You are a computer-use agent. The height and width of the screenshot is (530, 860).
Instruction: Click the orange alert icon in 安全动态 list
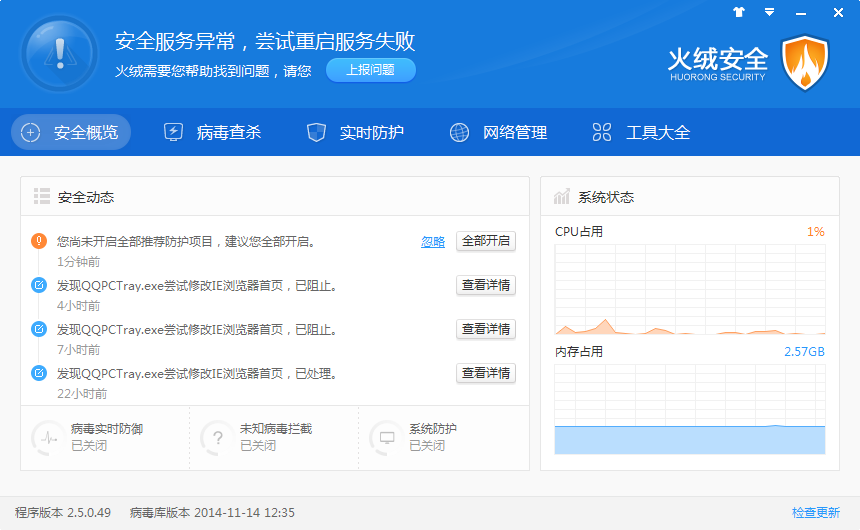coord(39,241)
